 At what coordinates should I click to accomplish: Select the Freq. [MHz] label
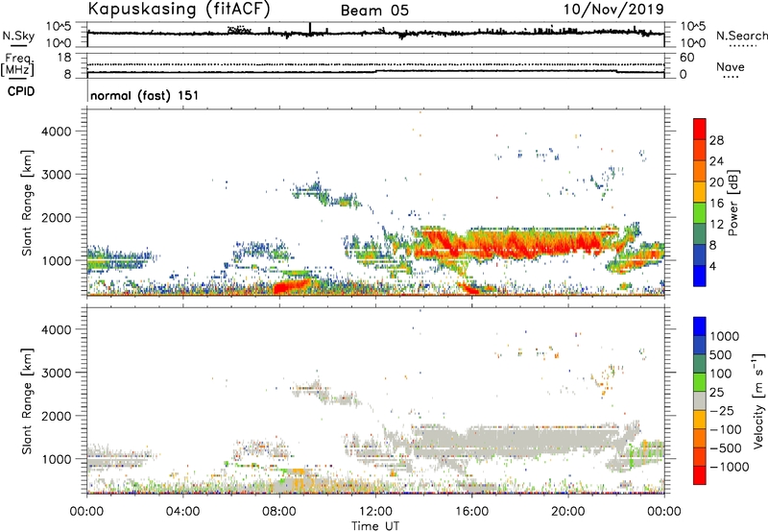point(19,65)
